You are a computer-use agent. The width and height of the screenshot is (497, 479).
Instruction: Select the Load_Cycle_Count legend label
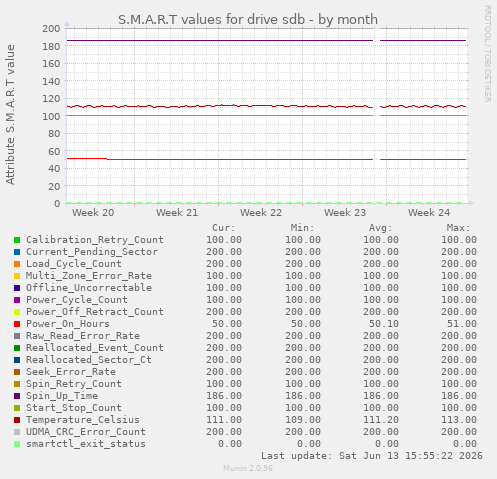click(74, 264)
